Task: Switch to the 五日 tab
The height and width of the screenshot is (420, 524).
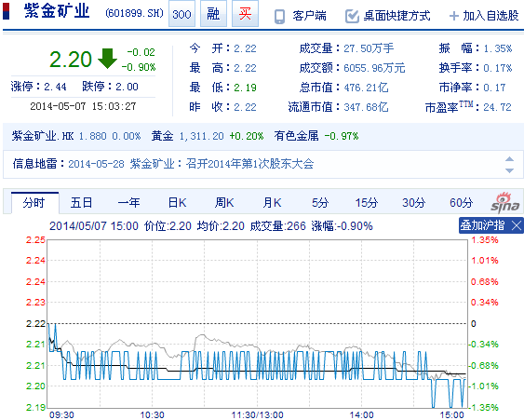Action: (x=81, y=203)
